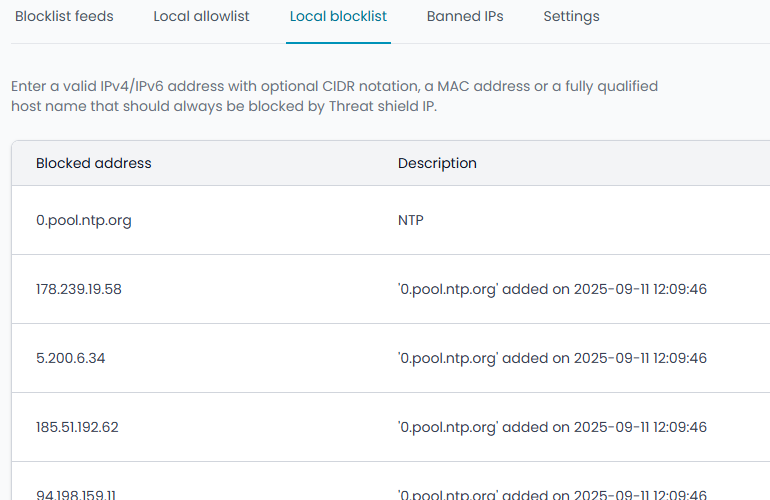
Task: Click the Blocked address column header
Action: (x=94, y=163)
